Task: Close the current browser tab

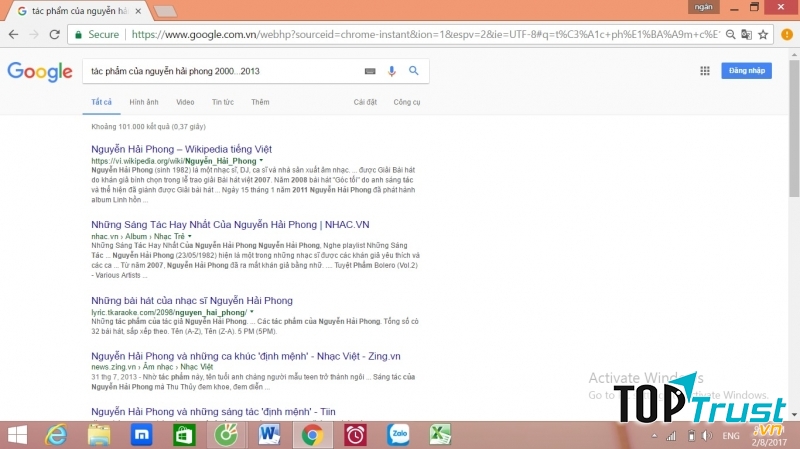Action: tap(138, 11)
